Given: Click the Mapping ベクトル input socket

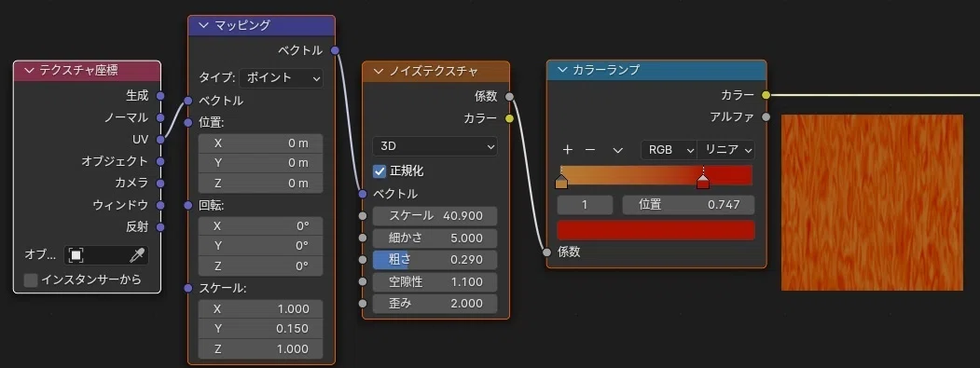Looking at the screenshot, I should coord(188,101).
